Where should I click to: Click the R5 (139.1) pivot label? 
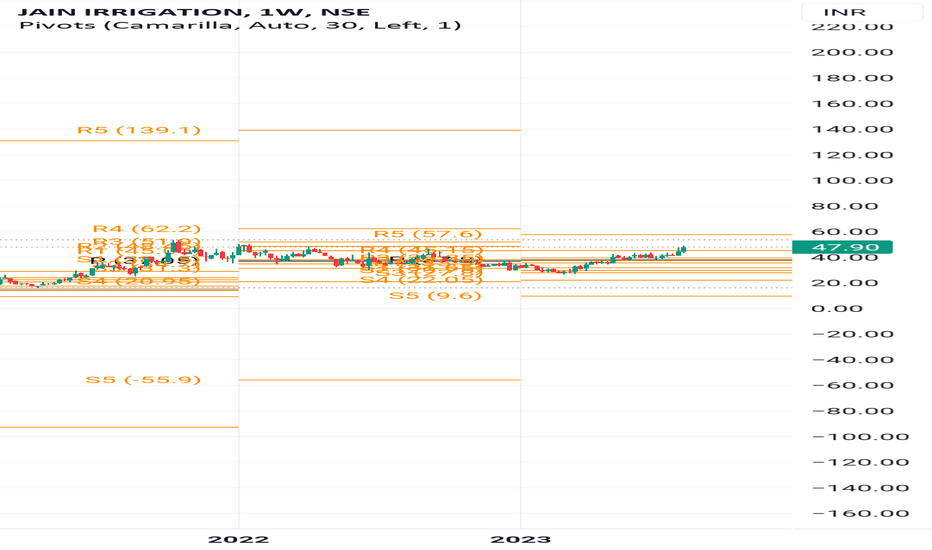139,130
